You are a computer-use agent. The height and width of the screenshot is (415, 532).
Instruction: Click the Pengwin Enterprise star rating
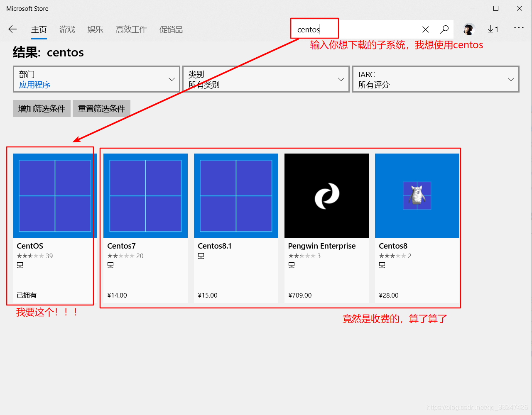(x=302, y=256)
